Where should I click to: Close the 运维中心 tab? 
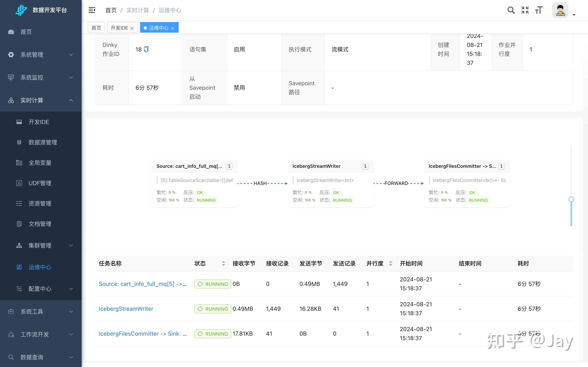click(173, 28)
